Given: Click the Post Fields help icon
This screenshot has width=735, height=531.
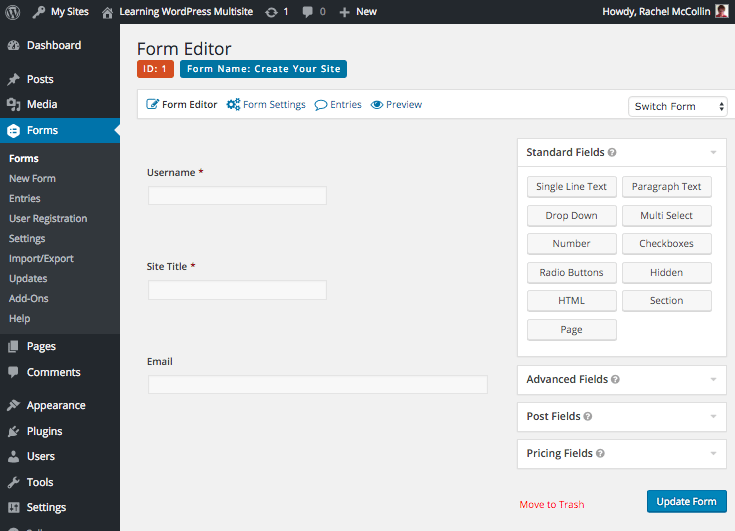Looking at the screenshot, I should coord(588,416).
